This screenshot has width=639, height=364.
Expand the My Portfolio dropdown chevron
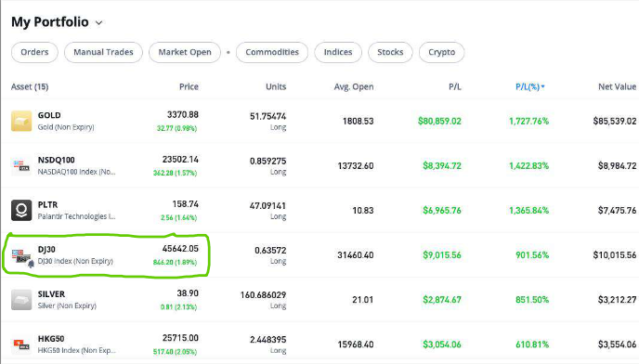point(99,23)
